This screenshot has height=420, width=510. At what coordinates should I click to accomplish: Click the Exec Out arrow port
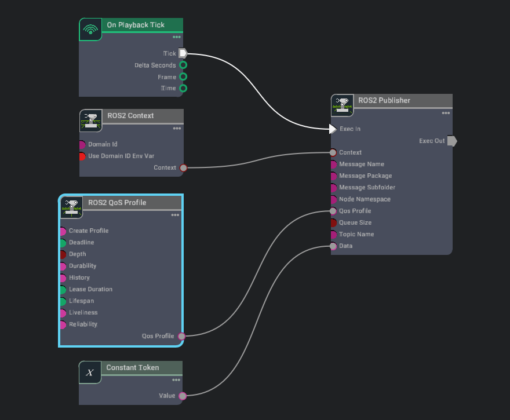[x=452, y=141]
